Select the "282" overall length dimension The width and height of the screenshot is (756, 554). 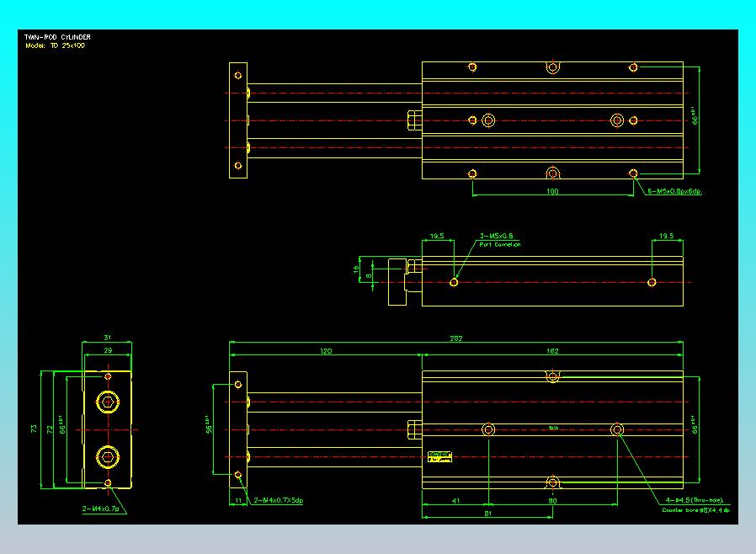pyautogui.click(x=456, y=338)
